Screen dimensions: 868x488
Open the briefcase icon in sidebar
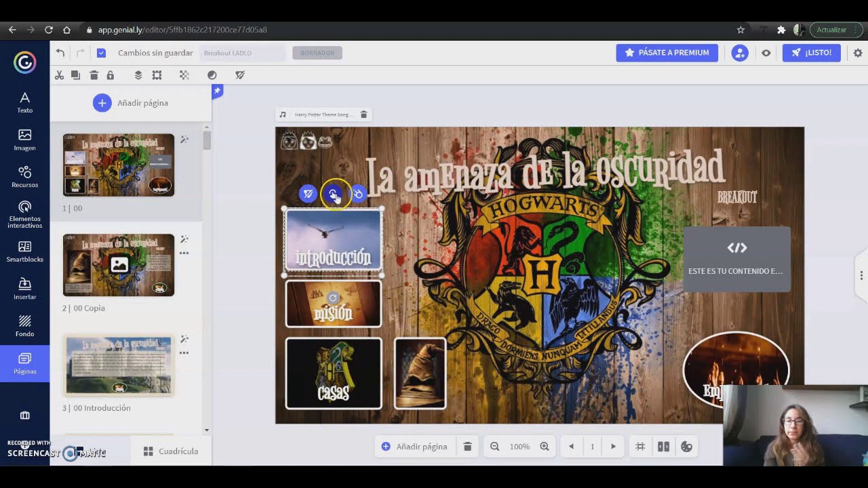click(24, 415)
